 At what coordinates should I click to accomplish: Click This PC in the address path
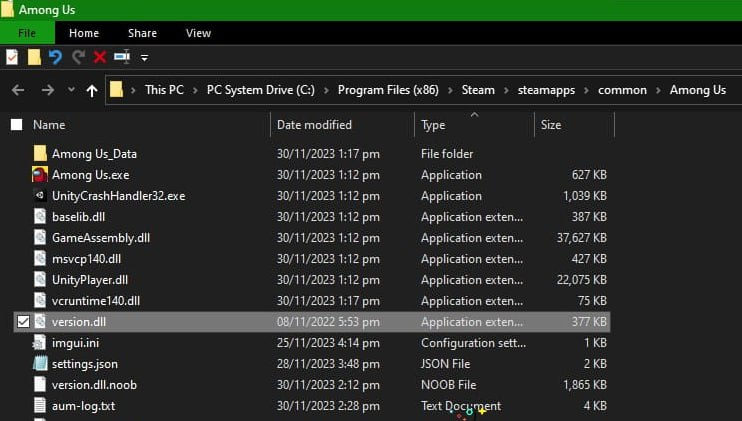point(164,90)
